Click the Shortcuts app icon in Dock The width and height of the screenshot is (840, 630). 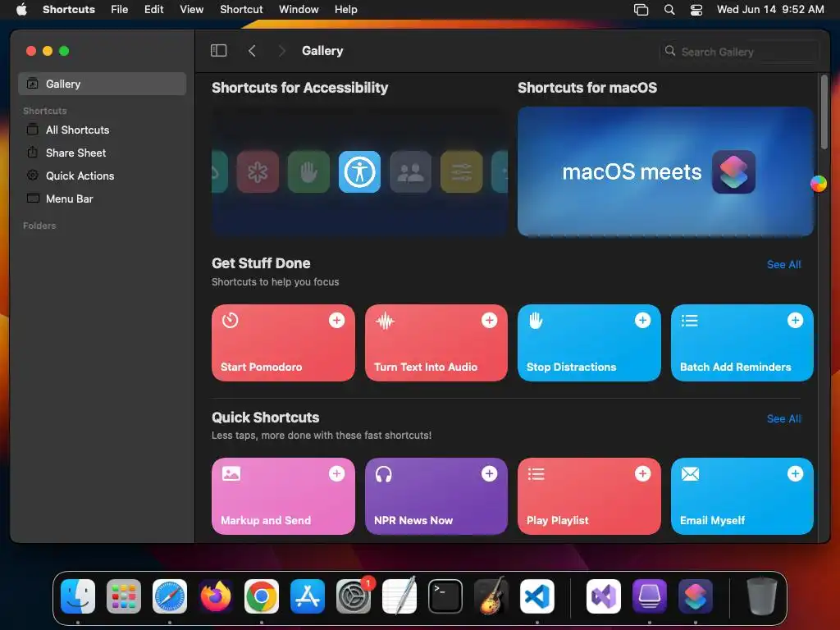point(696,596)
